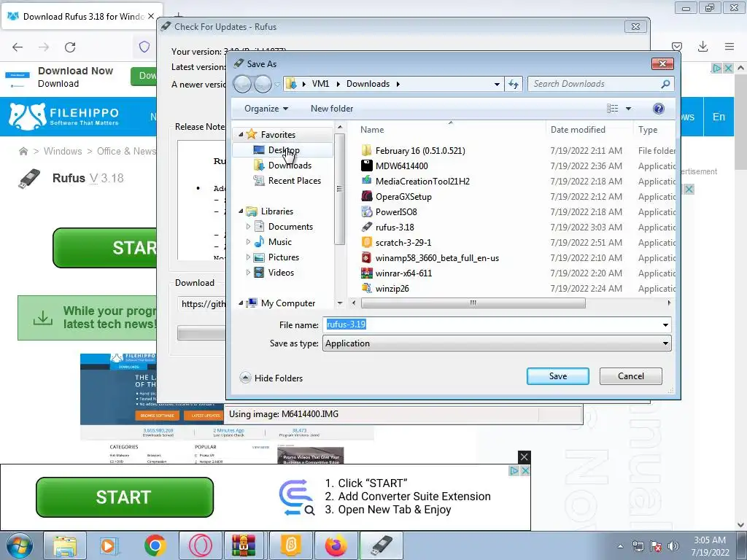Click the FileHippo logo
This screenshot has height=560, width=747.
point(64,117)
